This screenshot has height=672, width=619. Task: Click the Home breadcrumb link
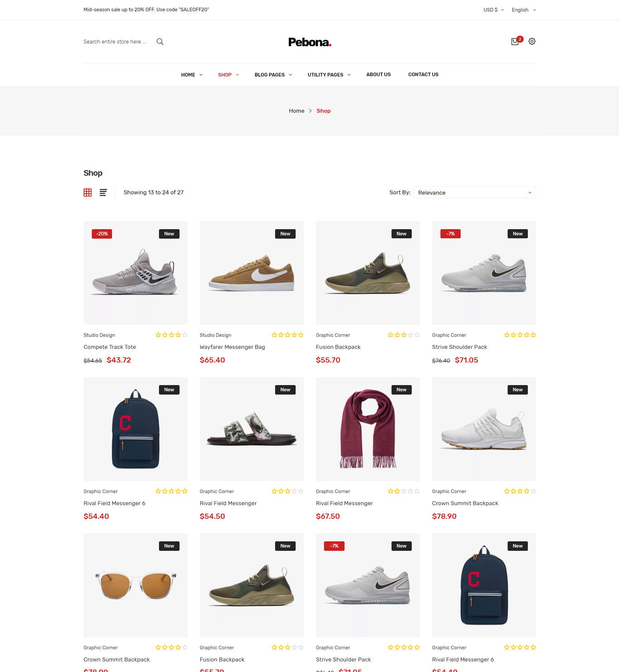coord(297,111)
